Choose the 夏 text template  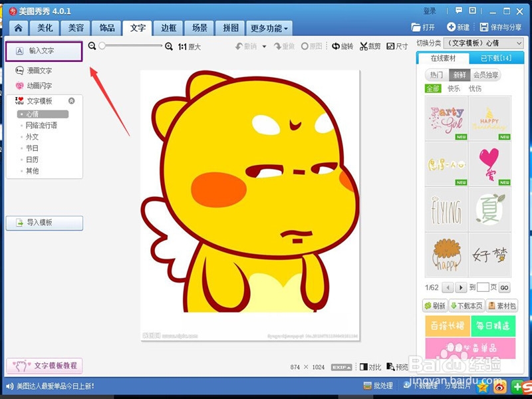click(489, 209)
